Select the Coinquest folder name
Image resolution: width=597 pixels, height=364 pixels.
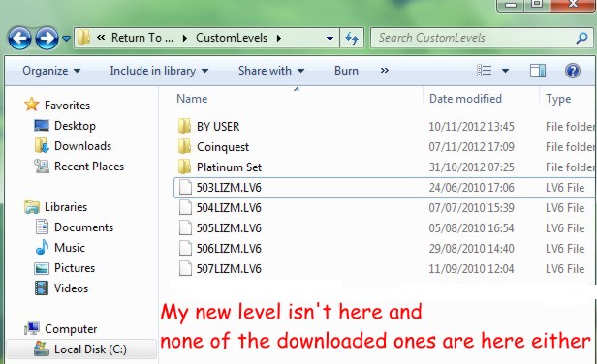(223, 147)
